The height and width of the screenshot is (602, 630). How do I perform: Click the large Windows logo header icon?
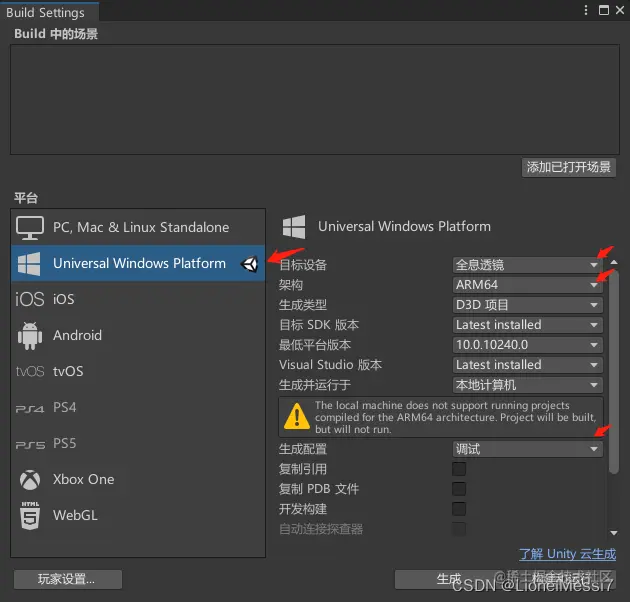click(294, 227)
